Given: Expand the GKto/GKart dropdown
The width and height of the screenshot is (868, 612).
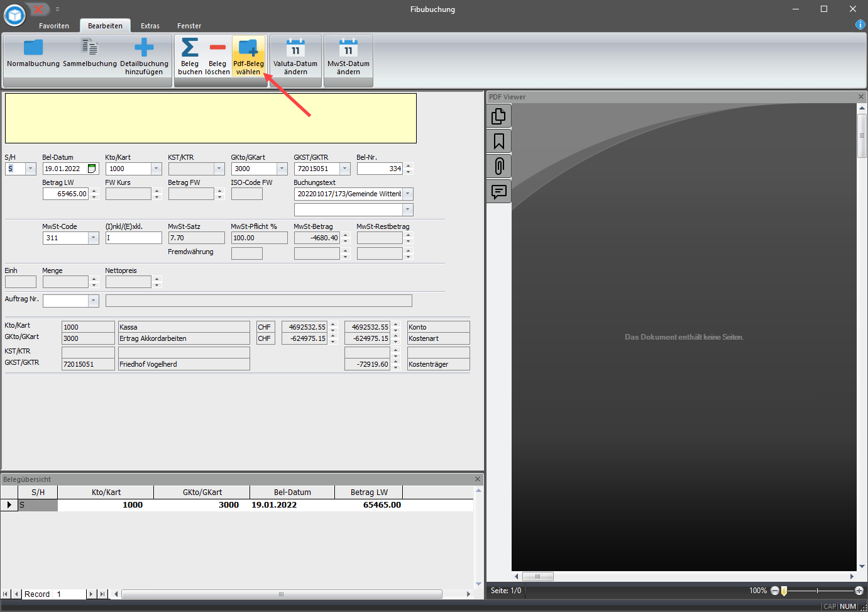Looking at the screenshot, I should coord(282,169).
